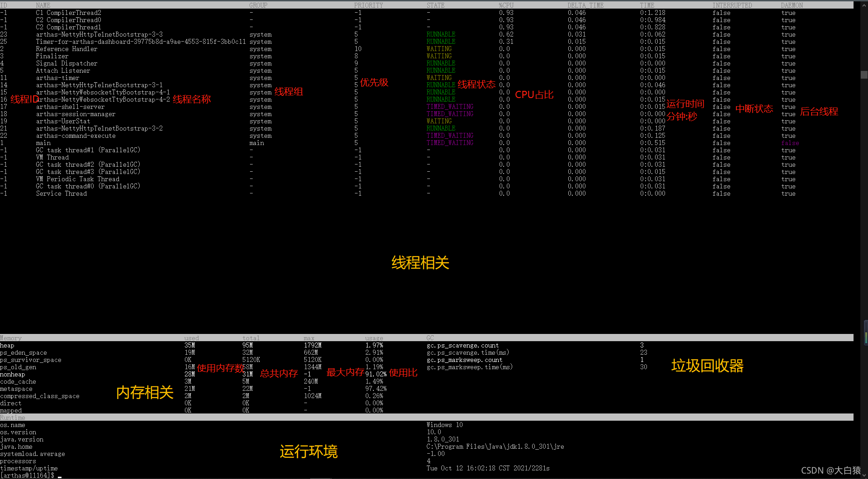Click the compressed_class_space row label
868x479 pixels.
tap(40, 396)
